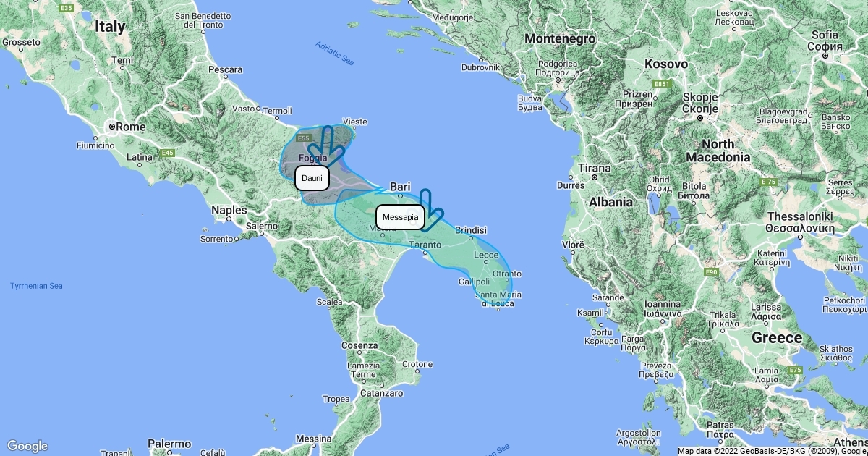
Task: Click the Dauni region label
Action: [x=312, y=178]
